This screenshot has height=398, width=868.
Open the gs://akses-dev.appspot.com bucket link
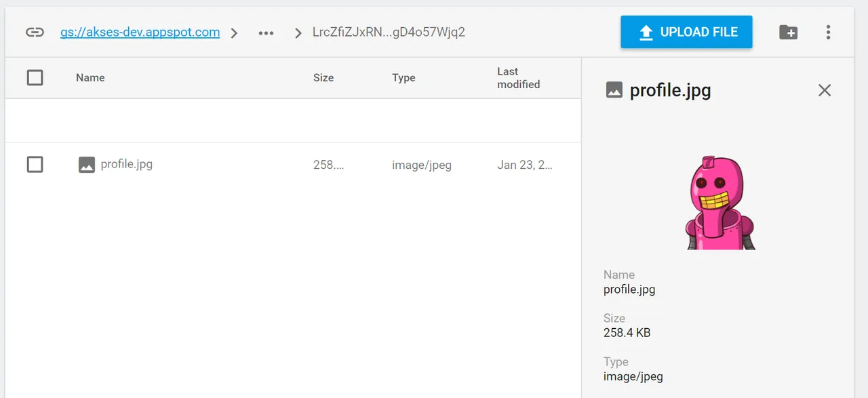[x=140, y=32]
